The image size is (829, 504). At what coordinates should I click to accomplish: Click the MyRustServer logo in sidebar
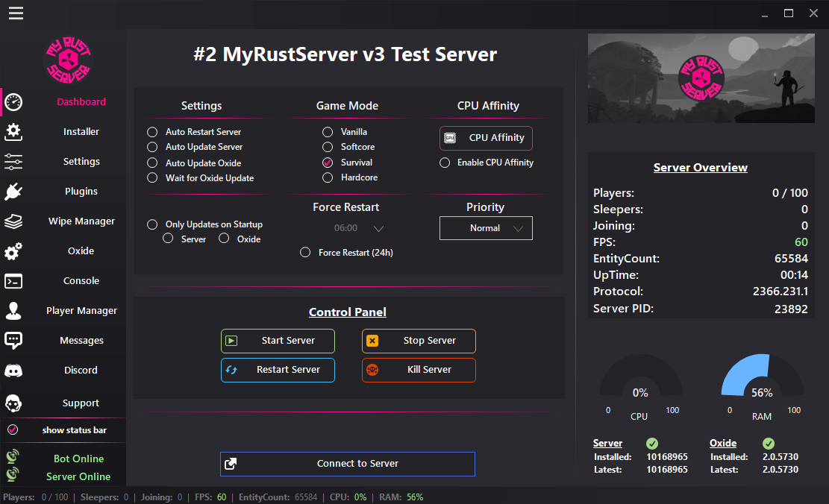coord(68,60)
